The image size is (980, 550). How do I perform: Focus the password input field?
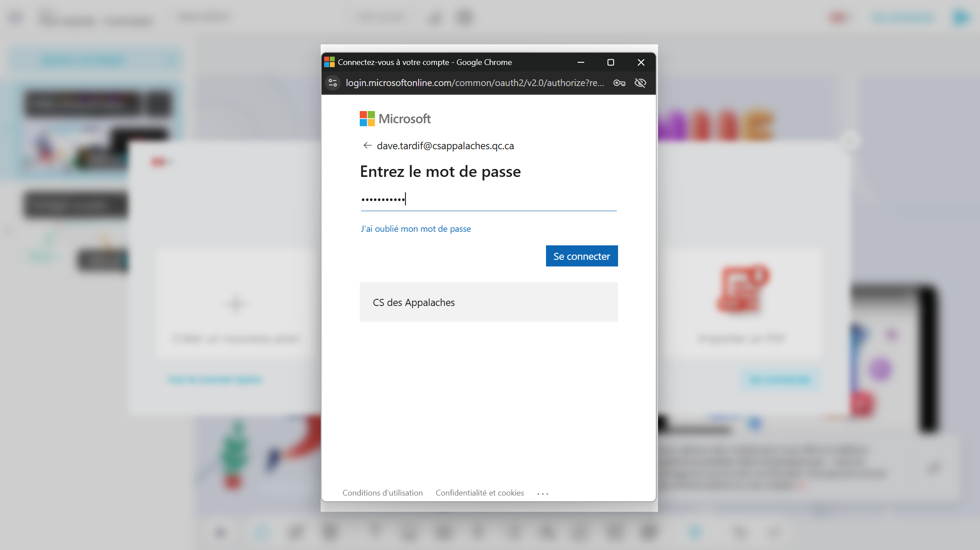tap(488, 199)
